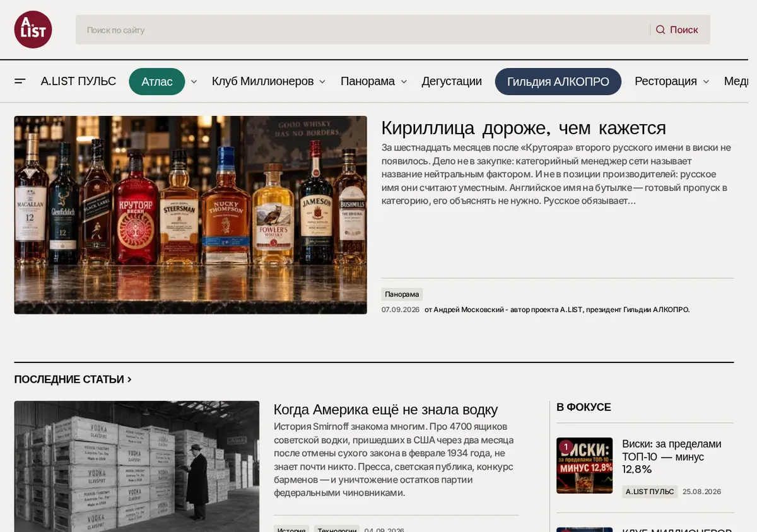Click the A.LIST logo
The height and width of the screenshot is (532, 757).
coord(33,30)
